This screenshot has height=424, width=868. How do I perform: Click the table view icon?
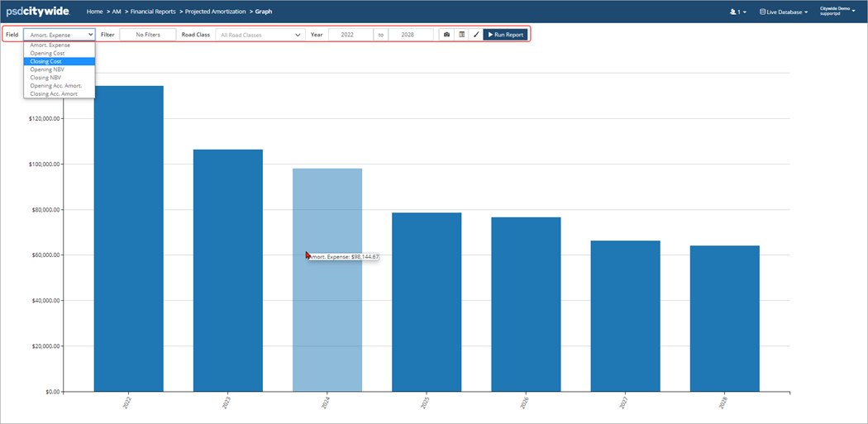pyautogui.click(x=461, y=35)
